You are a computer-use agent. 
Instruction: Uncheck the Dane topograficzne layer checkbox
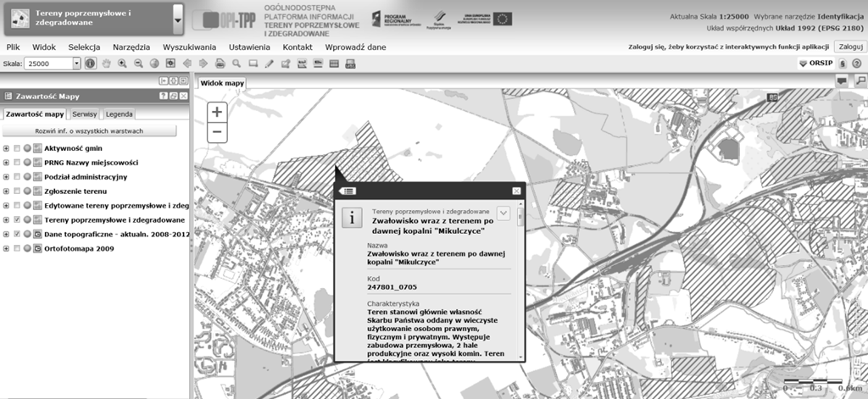click(x=17, y=234)
